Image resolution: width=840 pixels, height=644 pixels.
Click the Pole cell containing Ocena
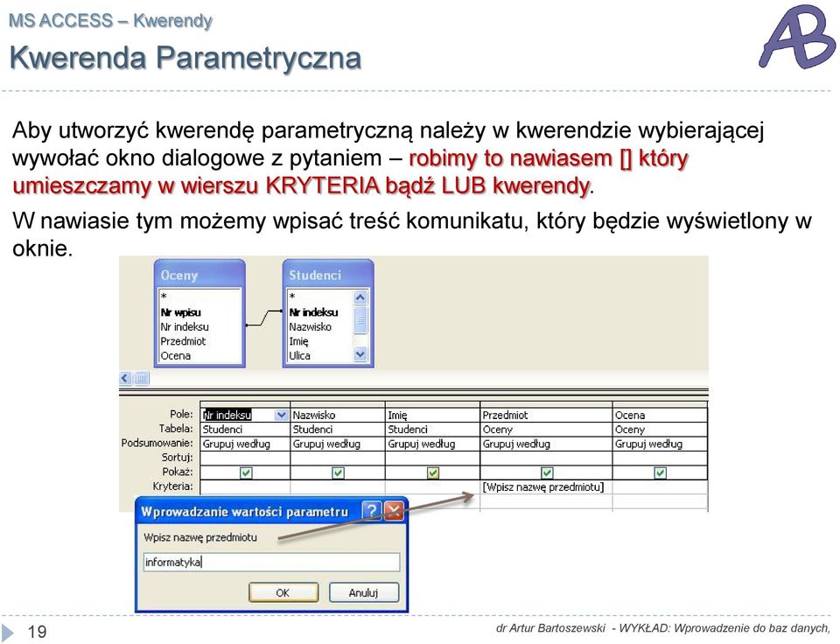click(x=660, y=416)
